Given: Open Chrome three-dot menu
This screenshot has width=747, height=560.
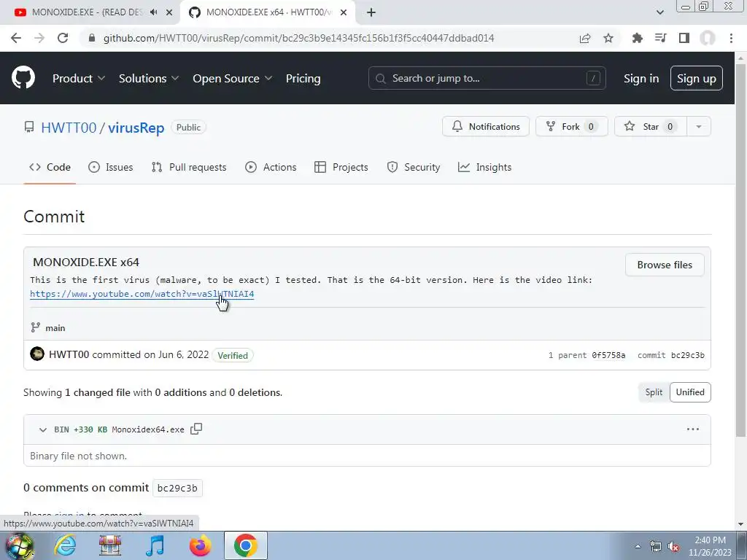Looking at the screenshot, I should (731, 38).
